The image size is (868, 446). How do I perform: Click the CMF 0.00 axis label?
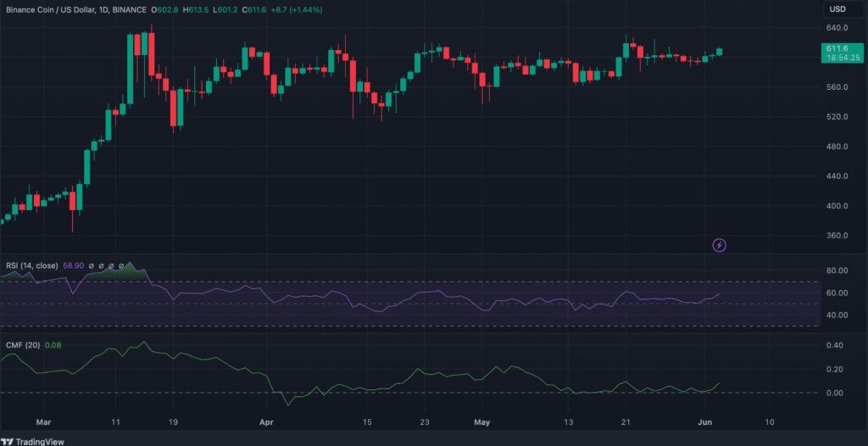tap(835, 393)
